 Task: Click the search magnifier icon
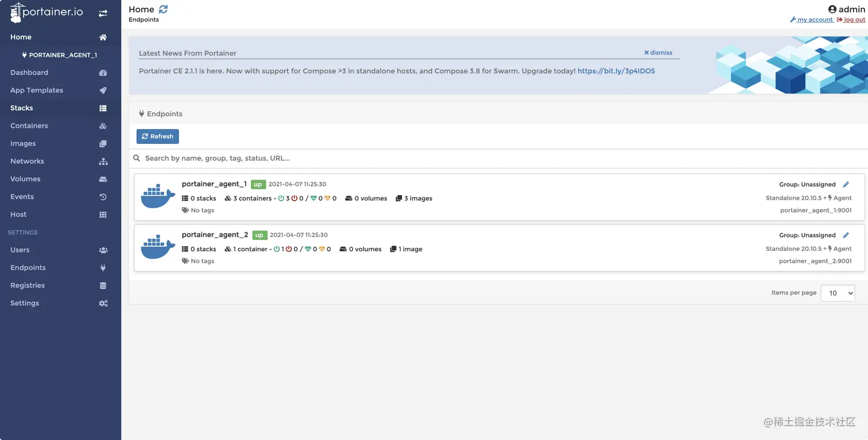[137, 158]
